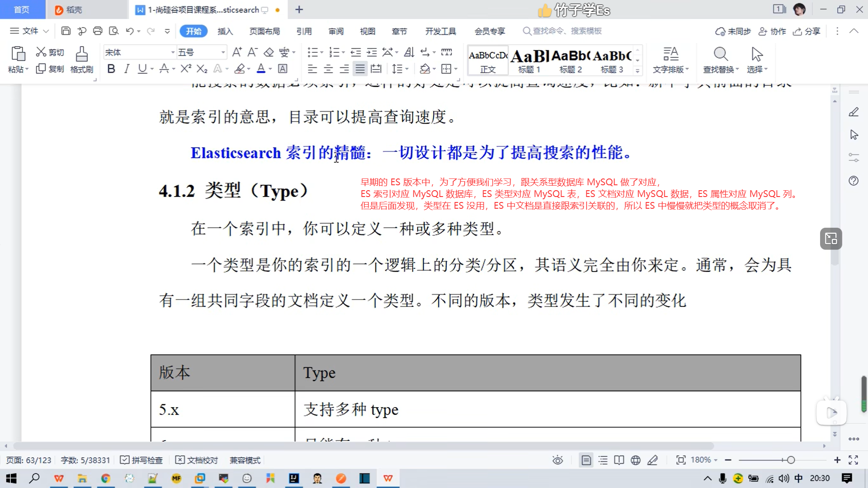Click the italic I icon
868x488 pixels.
(127, 69)
